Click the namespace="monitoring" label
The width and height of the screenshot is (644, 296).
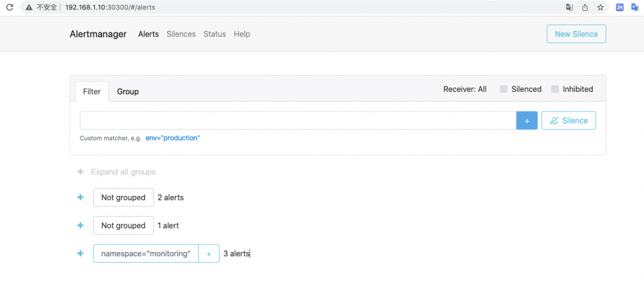(x=146, y=254)
